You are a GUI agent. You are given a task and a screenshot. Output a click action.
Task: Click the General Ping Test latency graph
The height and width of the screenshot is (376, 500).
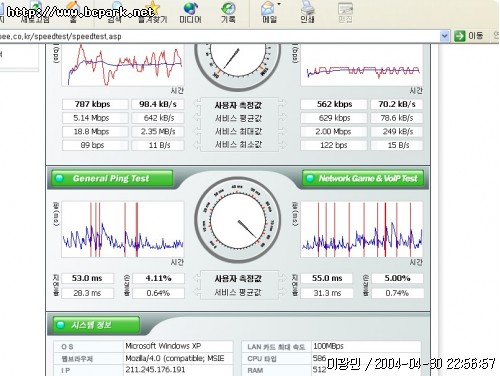click(x=123, y=229)
